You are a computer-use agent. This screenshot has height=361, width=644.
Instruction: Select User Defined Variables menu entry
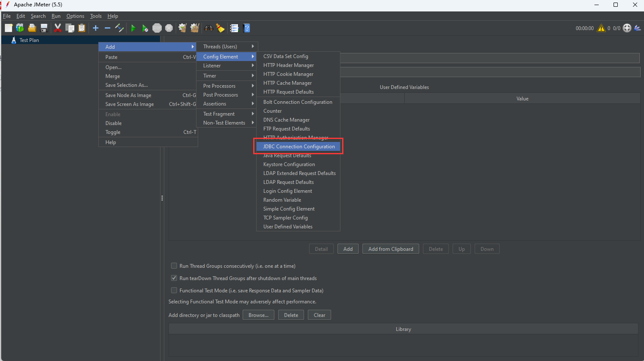(299, 227)
